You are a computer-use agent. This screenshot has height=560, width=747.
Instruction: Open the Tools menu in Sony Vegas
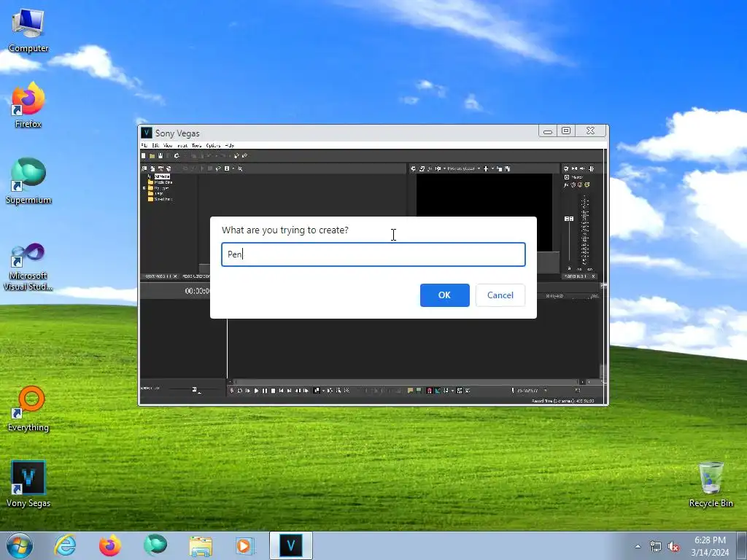pos(197,145)
